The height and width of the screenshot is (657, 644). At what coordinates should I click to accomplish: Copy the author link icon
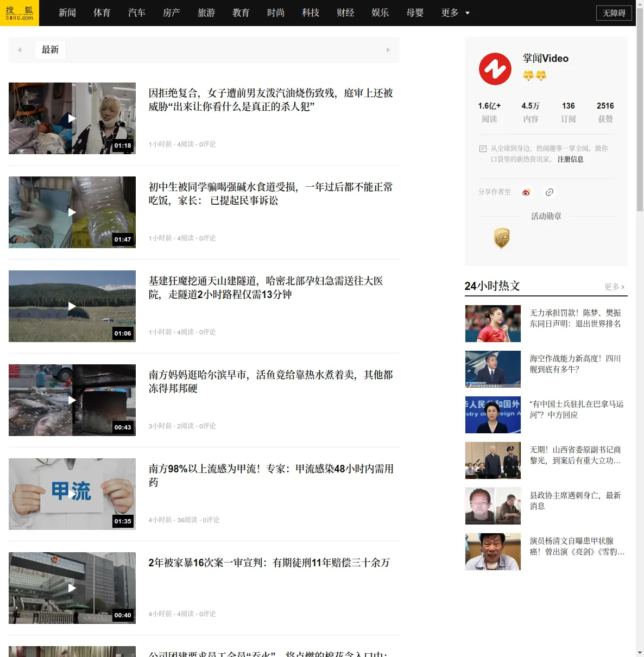550,192
